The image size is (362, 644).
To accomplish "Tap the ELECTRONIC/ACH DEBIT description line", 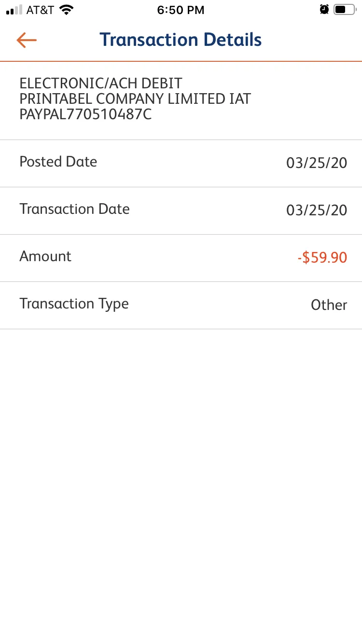I will (101, 83).
